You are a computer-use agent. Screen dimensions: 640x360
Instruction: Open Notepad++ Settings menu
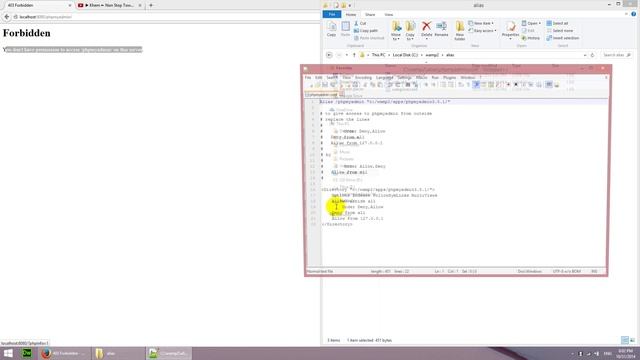tap(404, 78)
